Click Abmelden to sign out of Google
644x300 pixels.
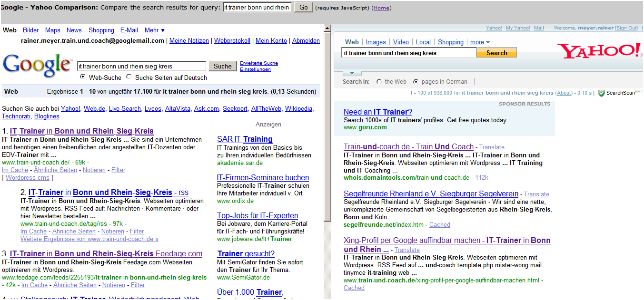click(x=306, y=41)
